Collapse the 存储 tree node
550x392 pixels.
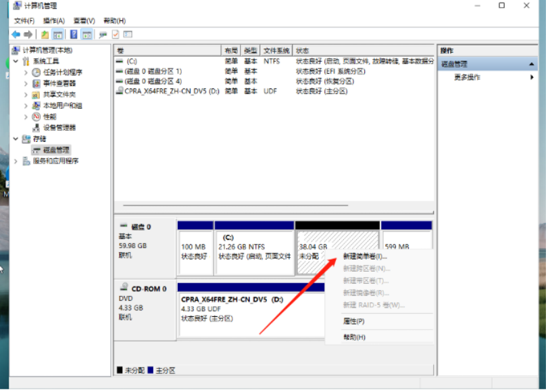(16, 139)
